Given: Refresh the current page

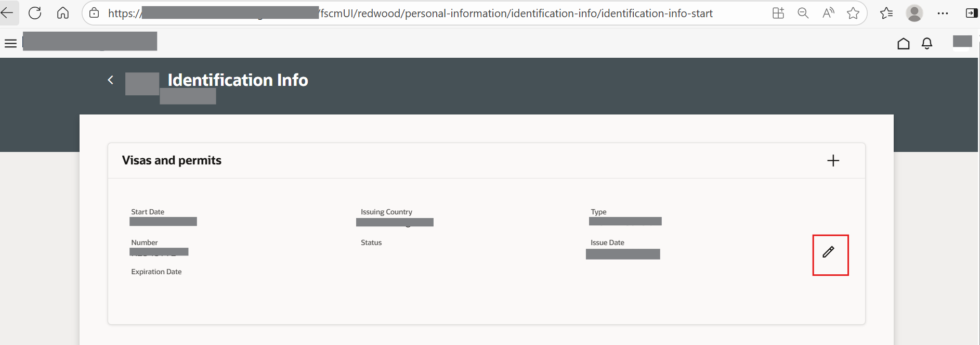Looking at the screenshot, I should [x=35, y=13].
